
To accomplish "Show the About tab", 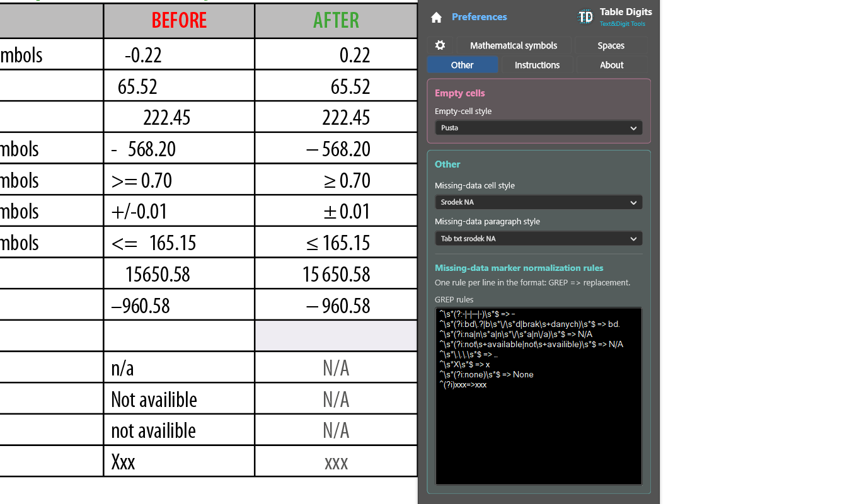I will [611, 65].
